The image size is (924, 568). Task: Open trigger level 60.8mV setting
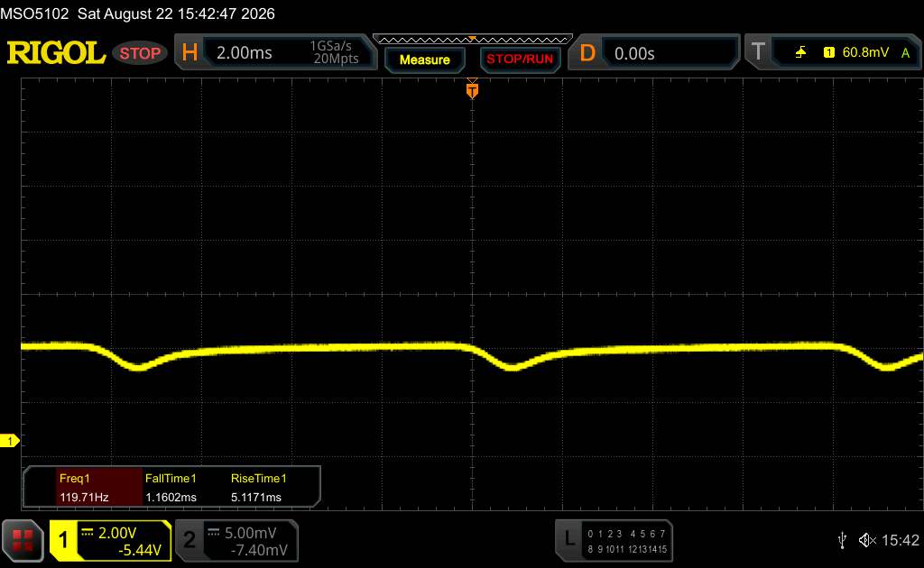(865, 52)
